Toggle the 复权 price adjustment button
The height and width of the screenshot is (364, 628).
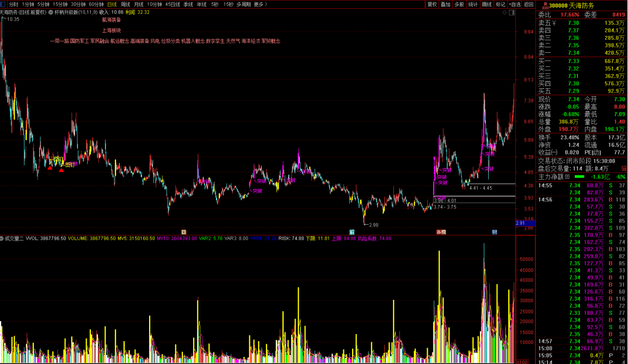(x=432, y=4)
